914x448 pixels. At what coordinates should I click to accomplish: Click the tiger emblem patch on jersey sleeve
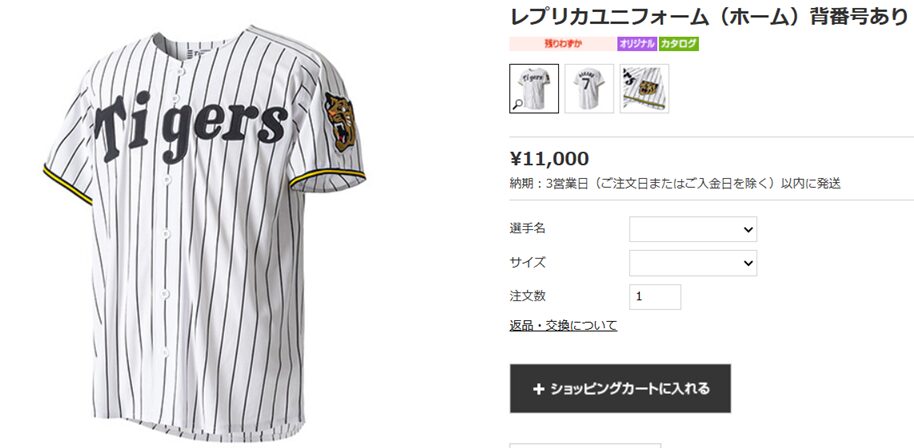[339, 122]
